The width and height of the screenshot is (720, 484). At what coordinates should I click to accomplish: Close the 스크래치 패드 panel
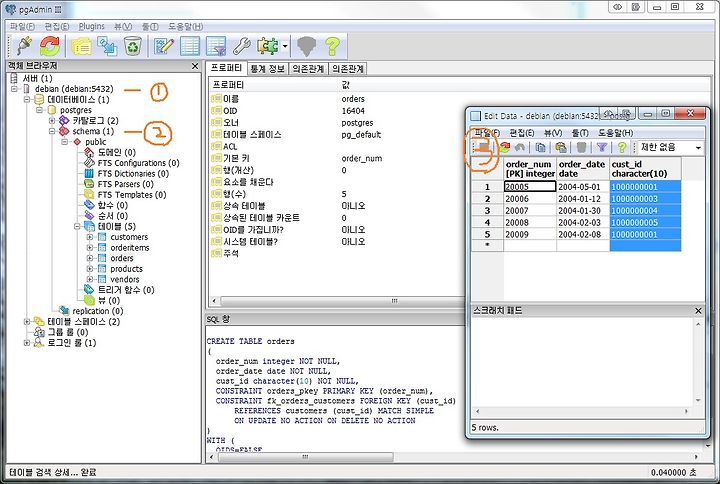click(698, 311)
